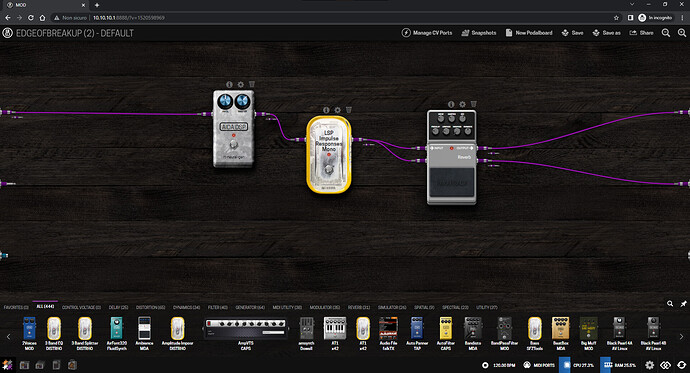
Task: Search plugins with the magnifier above plugin bar
Action: [x=670, y=304]
